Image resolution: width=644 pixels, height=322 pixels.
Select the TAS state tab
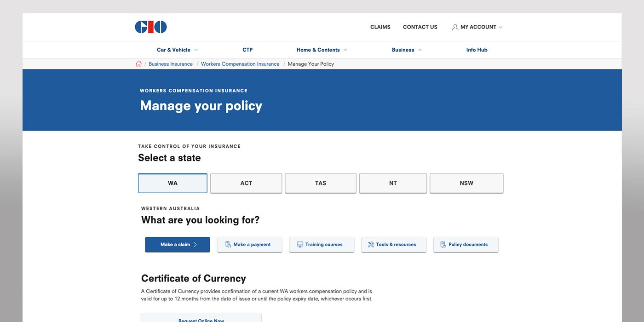(321, 183)
